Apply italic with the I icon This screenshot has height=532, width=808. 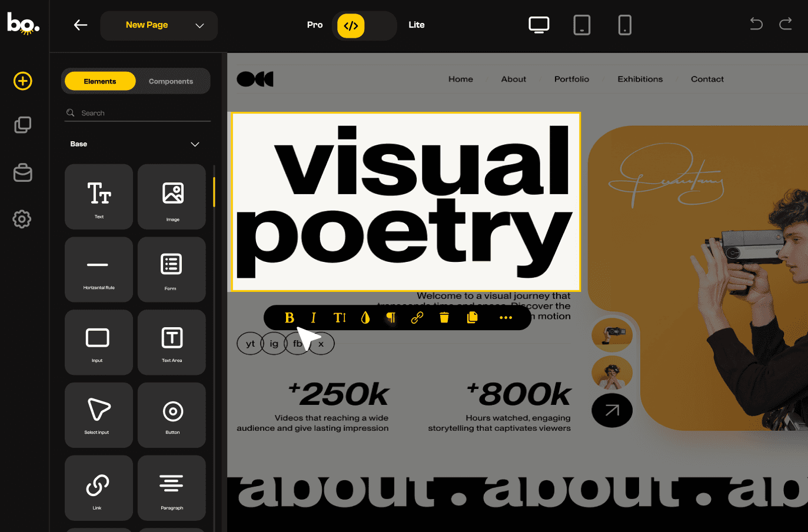(x=313, y=318)
